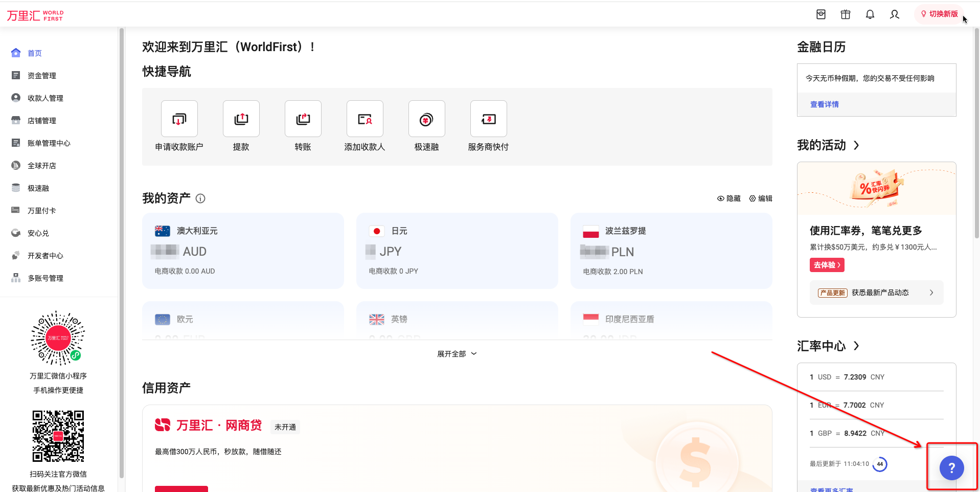Click USD 7.2309 CNY rate row
980x492 pixels.
(x=876, y=377)
